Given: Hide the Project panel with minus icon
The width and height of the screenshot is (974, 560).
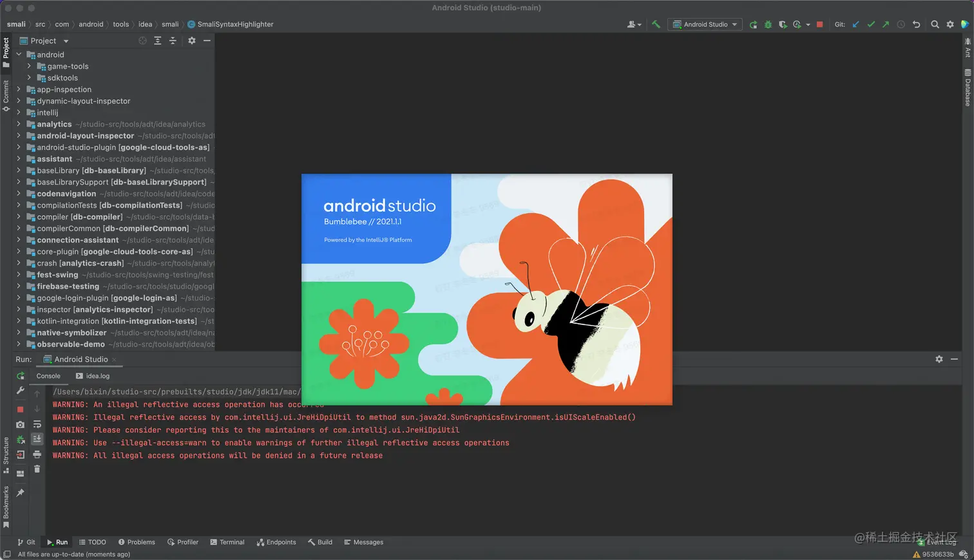Looking at the screenshot, I should [207, 41].
